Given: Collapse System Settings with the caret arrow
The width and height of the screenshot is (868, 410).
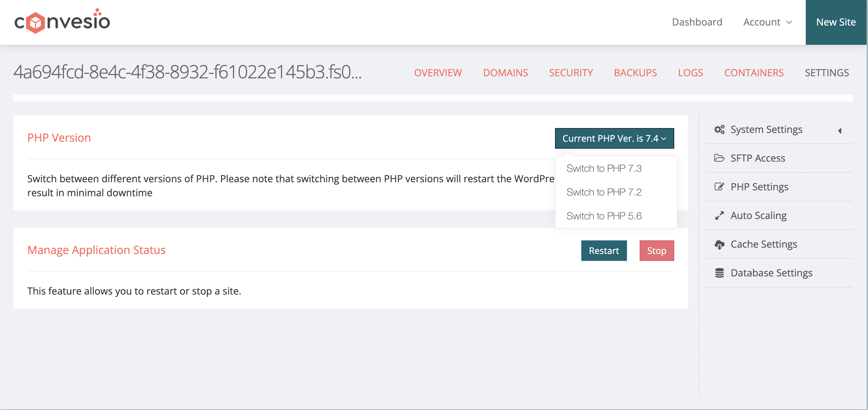Looking at the screenshot, I should (840, 130).
